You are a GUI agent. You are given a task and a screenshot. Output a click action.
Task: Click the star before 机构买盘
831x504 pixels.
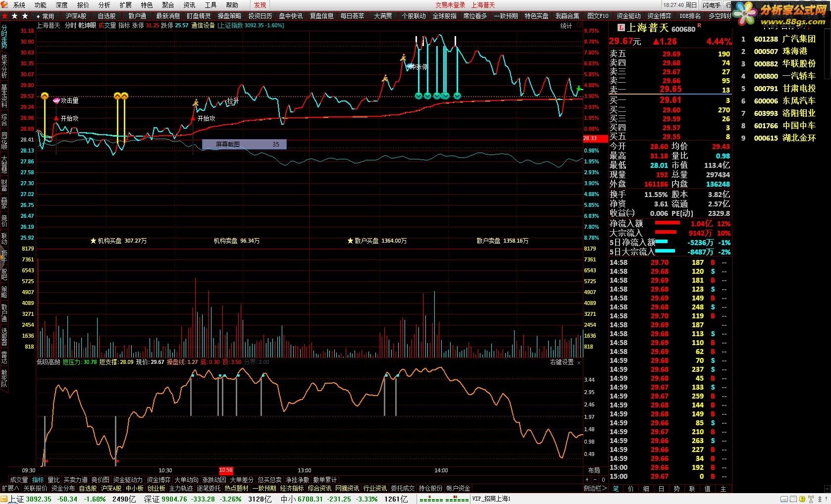click(x=93, y=241)
